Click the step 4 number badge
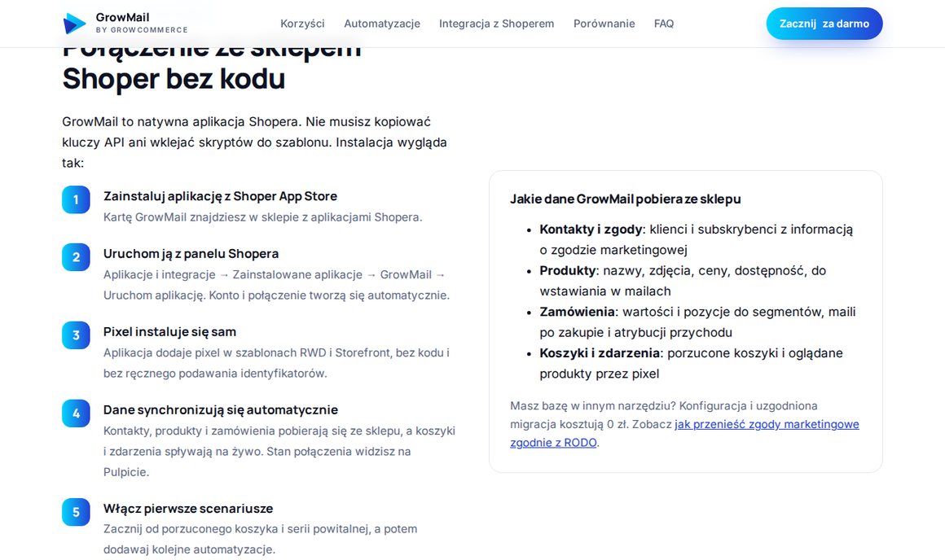945x560 pixels. [x=76, y=413]
